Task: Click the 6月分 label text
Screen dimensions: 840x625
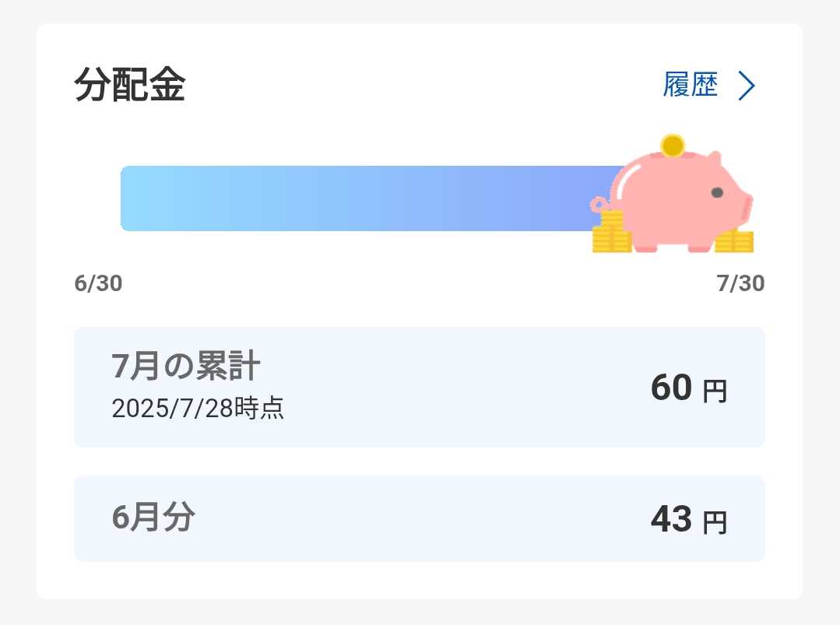Action: [153, 518]
